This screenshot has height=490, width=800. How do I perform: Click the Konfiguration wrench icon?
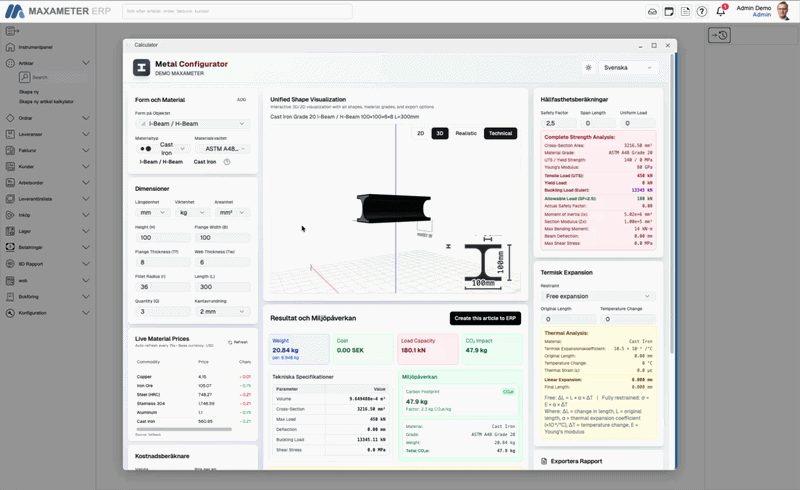[10, 313]
